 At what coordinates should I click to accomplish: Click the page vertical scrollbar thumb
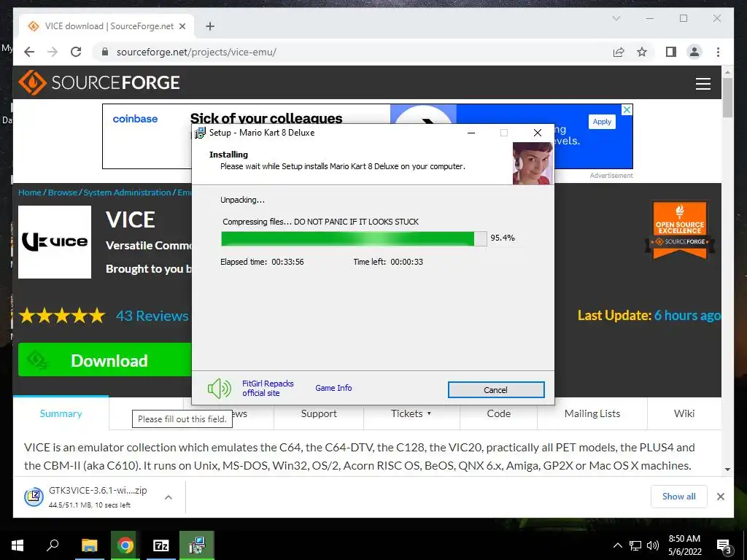[727, 98]
